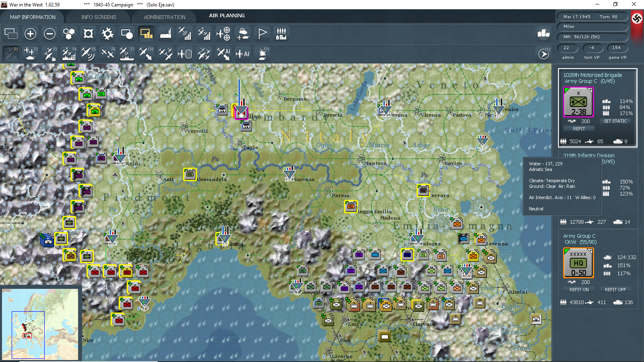Select the F11 explosion tank icon

[x=263, y=53]
